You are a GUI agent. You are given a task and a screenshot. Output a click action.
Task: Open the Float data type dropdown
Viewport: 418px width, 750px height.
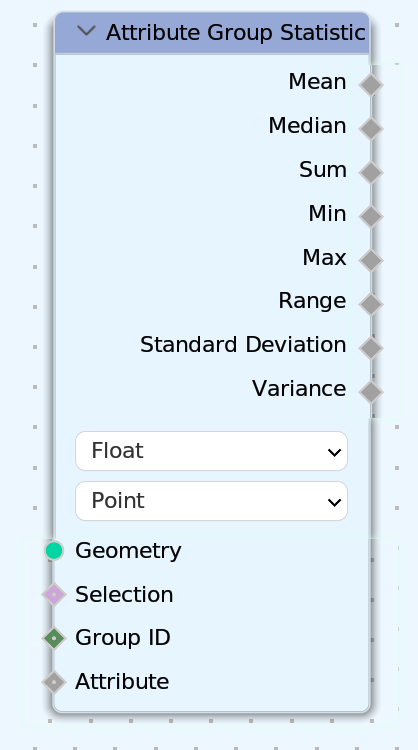(211, 451)
